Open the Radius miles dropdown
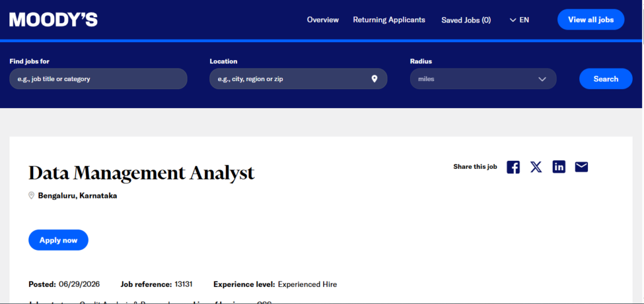This screenshot has width=644, height=304. point(483,79)
